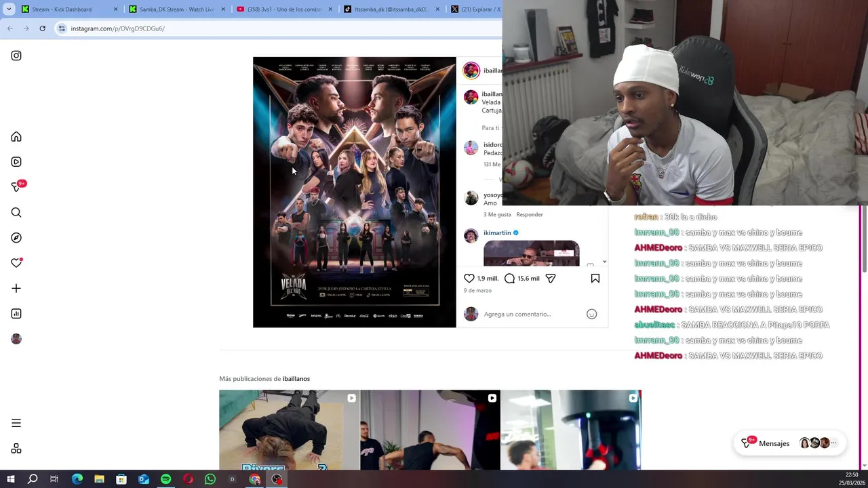Close Itssamba_dk TikTok tab
The image size is (868, 488).
tap(437, 9)
